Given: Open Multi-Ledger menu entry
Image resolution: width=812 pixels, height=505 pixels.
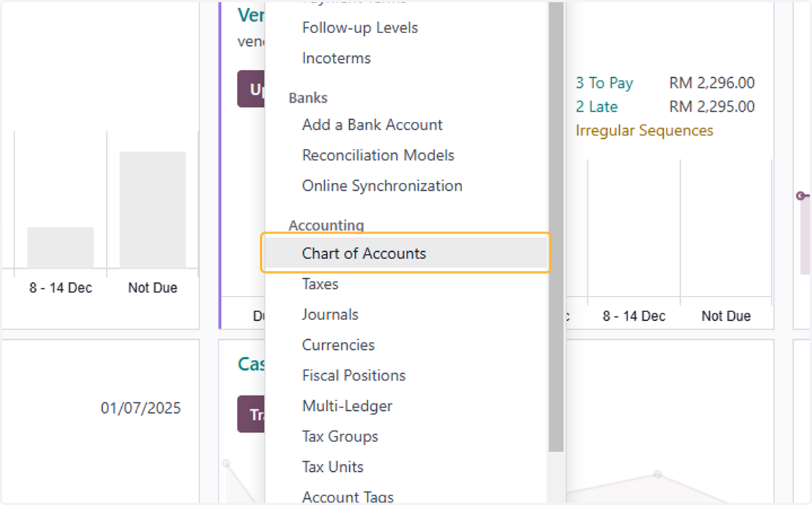Looking at the screenshot, I should pyautogui.click(x=347, y=406).
